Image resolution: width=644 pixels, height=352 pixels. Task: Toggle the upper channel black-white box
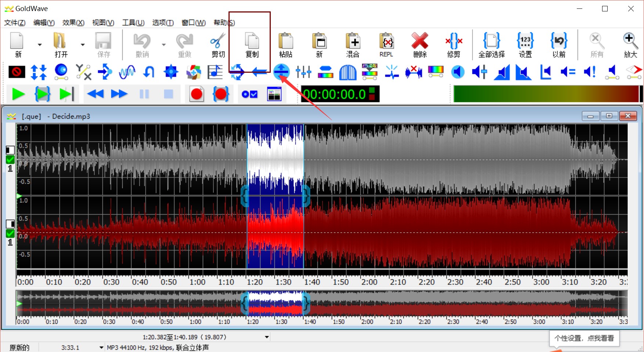click(10, 150)
